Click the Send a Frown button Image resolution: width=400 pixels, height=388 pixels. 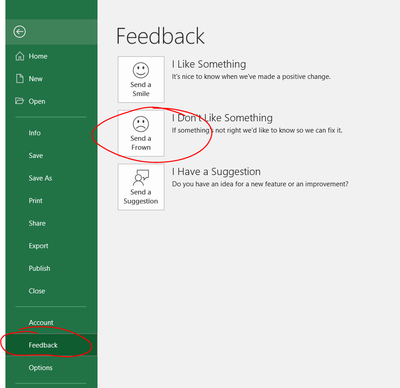141,133
